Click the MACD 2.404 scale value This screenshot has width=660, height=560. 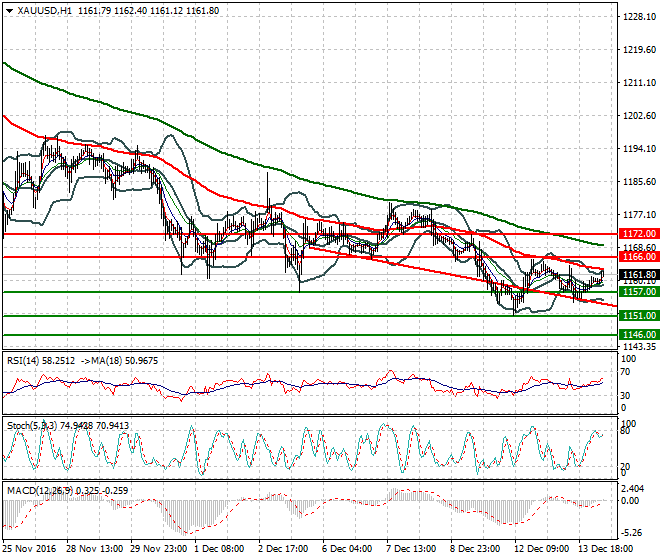(632, 489)
